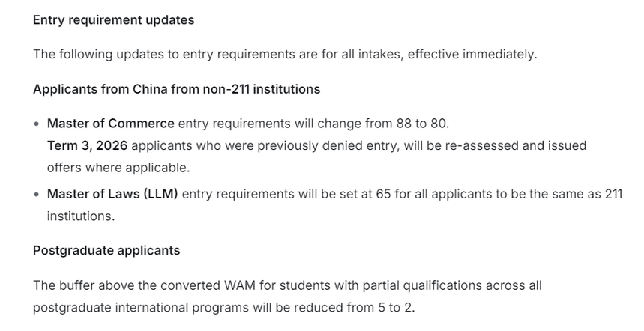The height and width of the screenshot is (331, 644).
Task: Click the bullet before Master of Laws
Action: click(37, 195)
